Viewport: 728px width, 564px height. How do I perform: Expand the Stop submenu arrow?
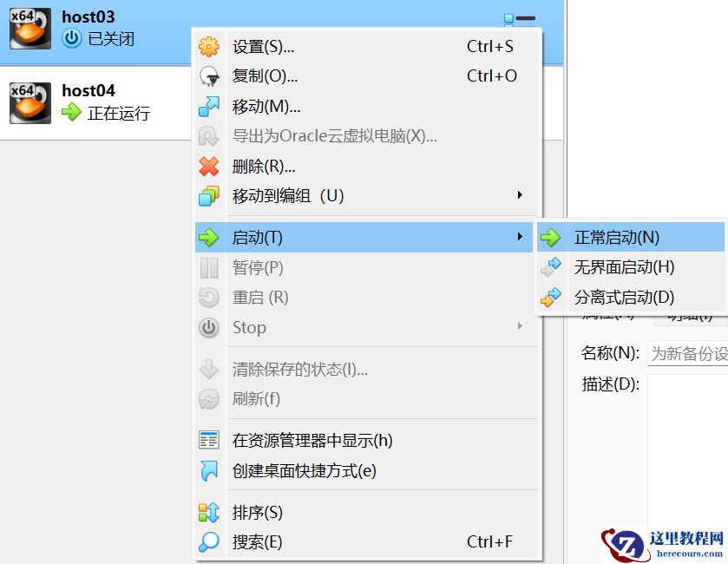(x=520, y=326)
